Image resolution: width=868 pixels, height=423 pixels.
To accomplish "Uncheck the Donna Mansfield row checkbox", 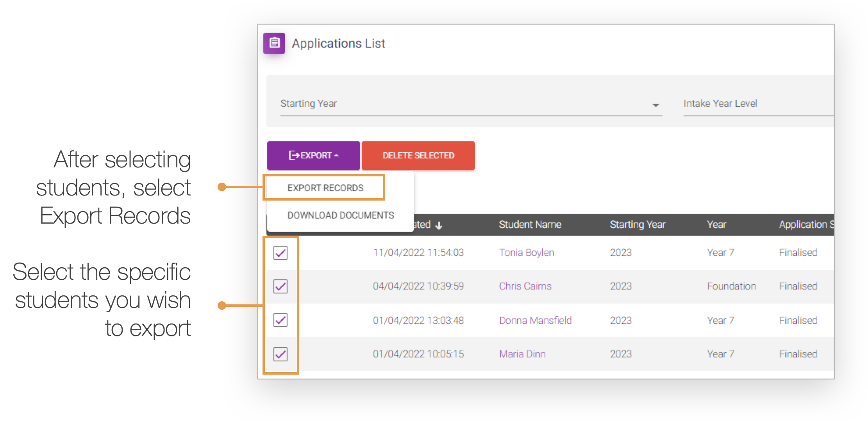I will pos(280,320).
